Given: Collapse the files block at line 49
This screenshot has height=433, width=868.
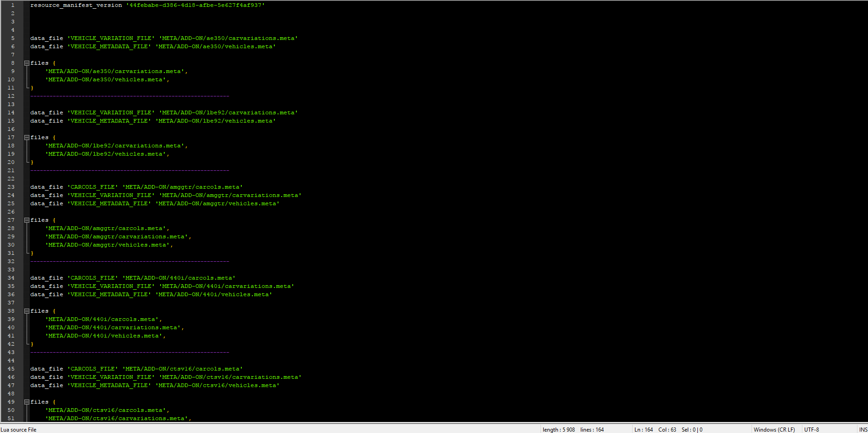Looking at the screenshot, I should (x=27, y=402).
